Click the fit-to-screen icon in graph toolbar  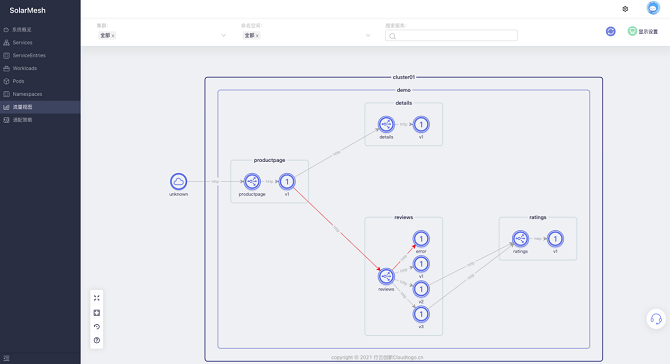coord(97,298)
